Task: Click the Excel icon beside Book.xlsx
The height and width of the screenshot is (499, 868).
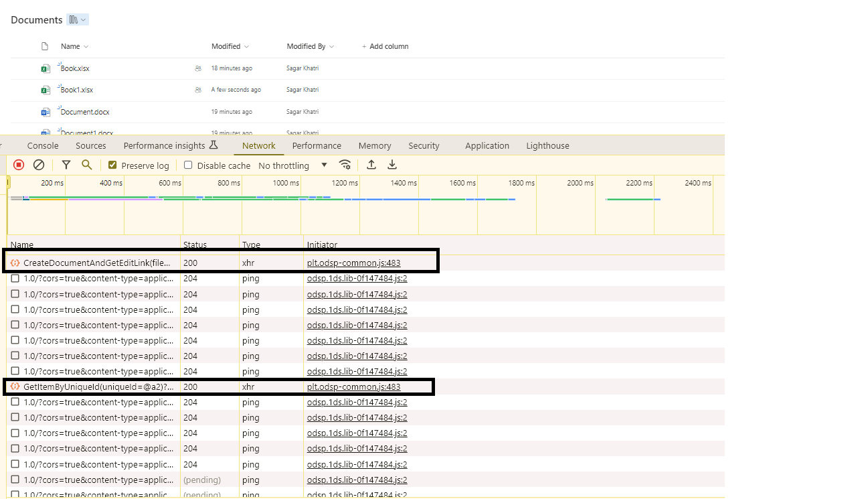Action: tap(45, 68)
